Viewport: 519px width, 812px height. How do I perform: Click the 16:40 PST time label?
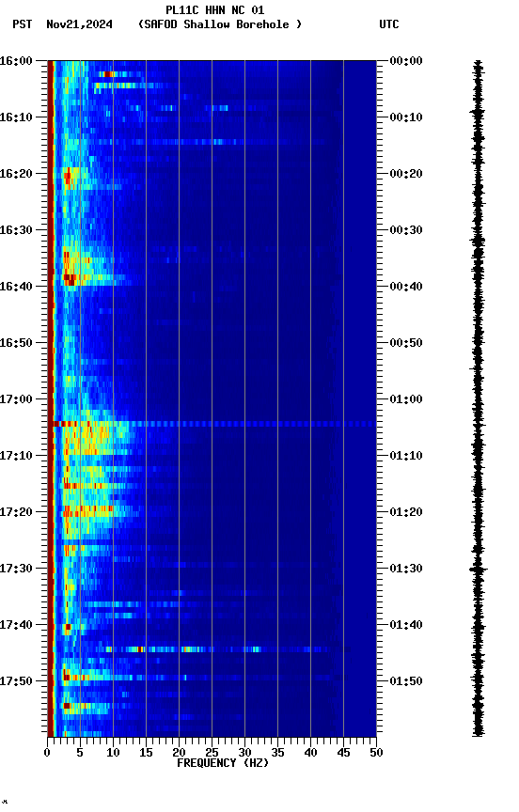coord(16,287)
